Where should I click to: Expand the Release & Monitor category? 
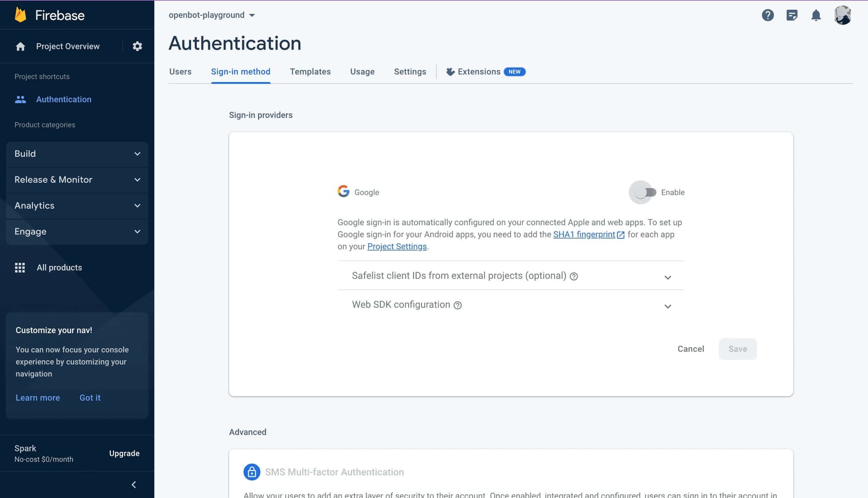(77, 180)
